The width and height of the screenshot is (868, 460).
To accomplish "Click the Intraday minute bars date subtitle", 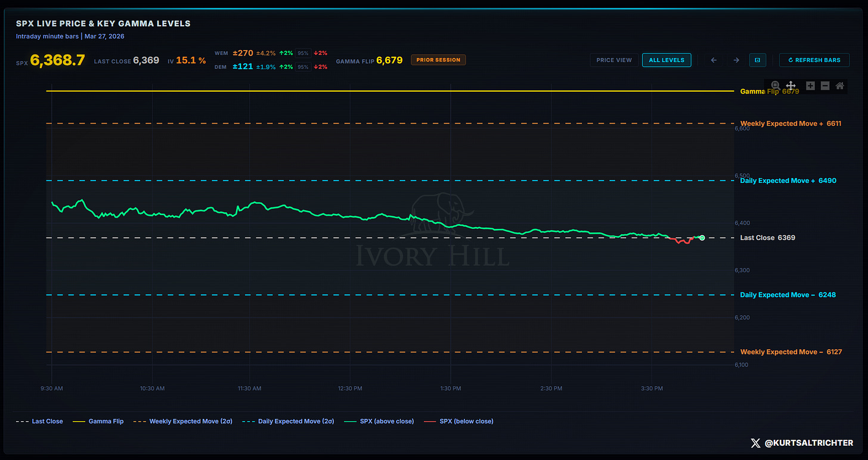I will (x=70, y=36).
